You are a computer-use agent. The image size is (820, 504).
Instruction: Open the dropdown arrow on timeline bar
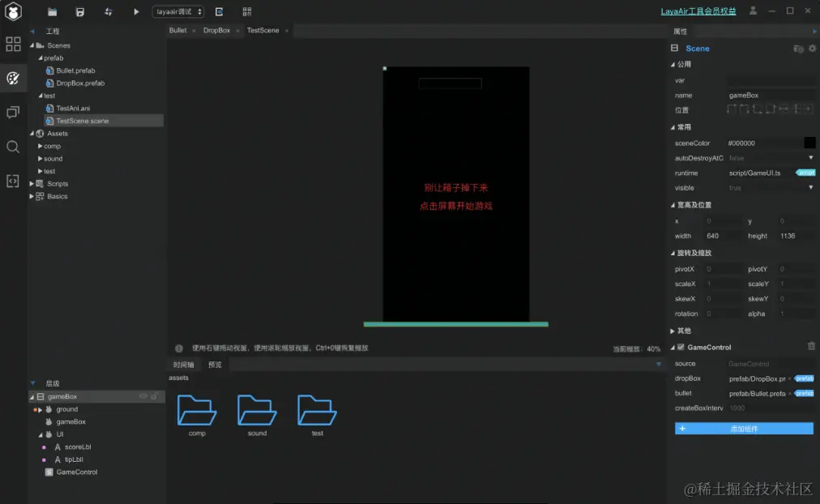[x=659, y=365]
